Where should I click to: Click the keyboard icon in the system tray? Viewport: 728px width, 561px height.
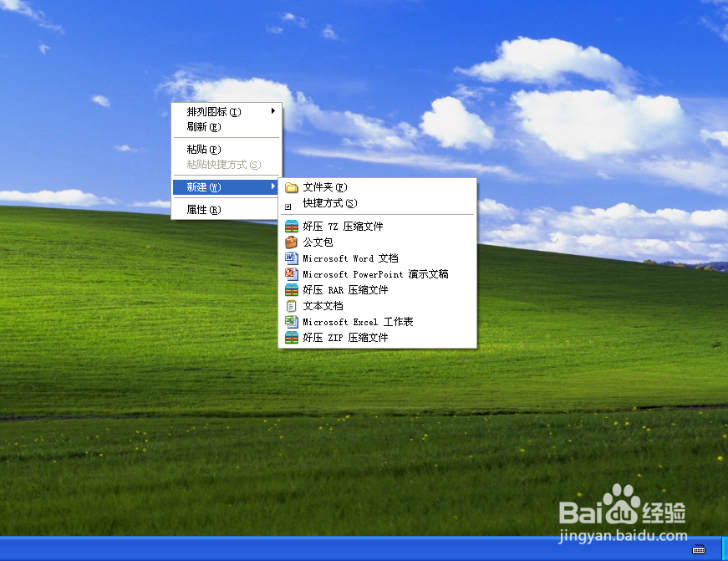tap(699, 550)
